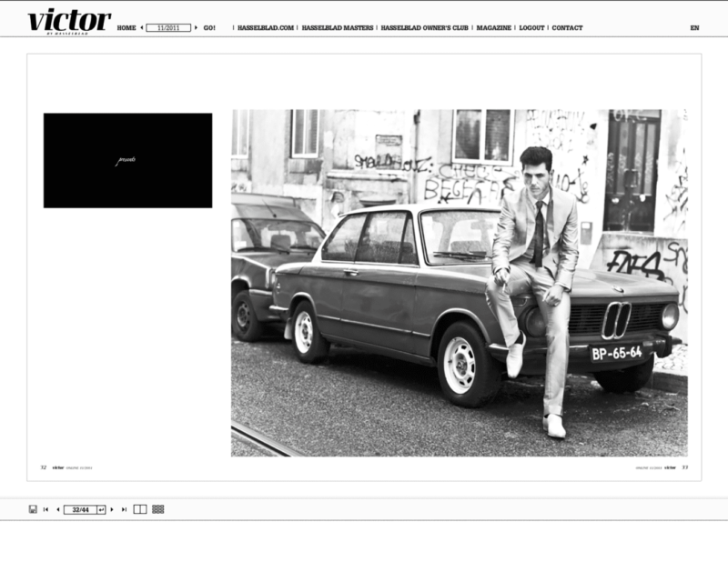This screenshot has width=728, height=582.
Task: Select previous issue arrow beside 11/2011
Action: [141, 28]
